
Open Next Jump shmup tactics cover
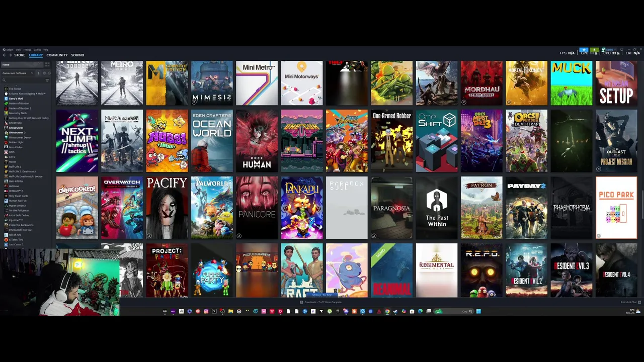click(77, 141)
